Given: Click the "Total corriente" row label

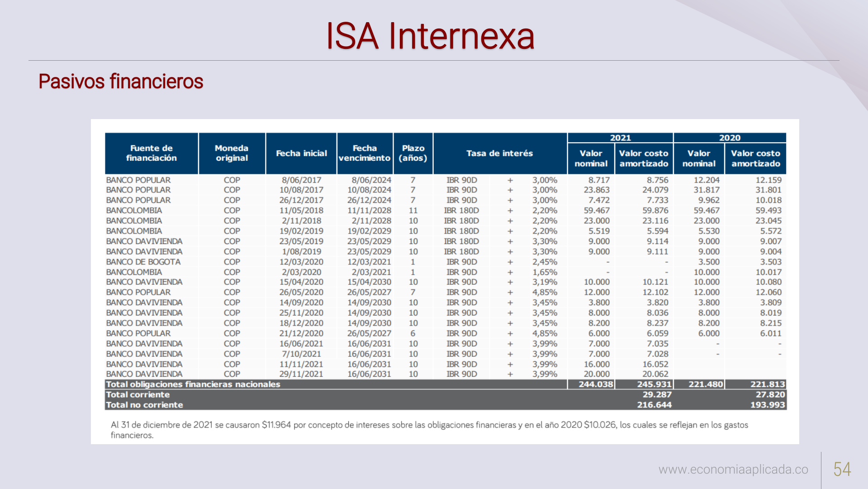Looking at the screenshot, I should [x=138, y=395].
